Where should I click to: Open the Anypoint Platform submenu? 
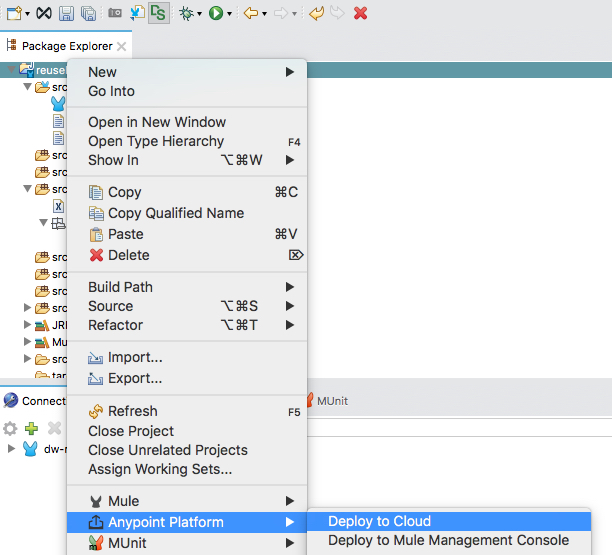pos(166,522)
